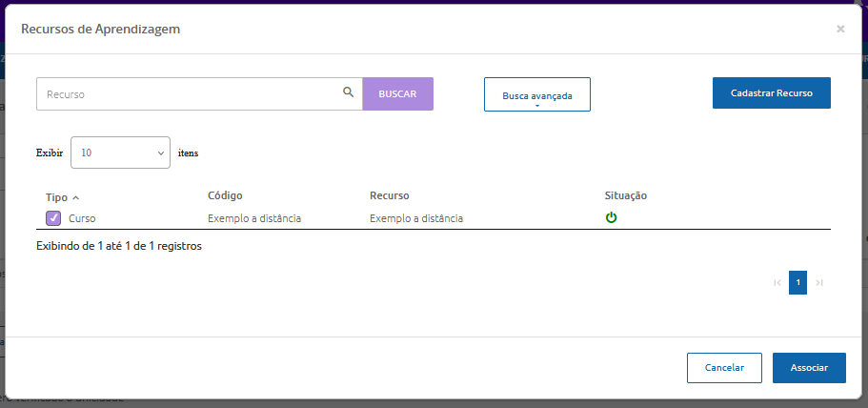The image size is (868, 408).
Task: Close the Recursos de Aprendizagem dialog
Action: (840, 29)
